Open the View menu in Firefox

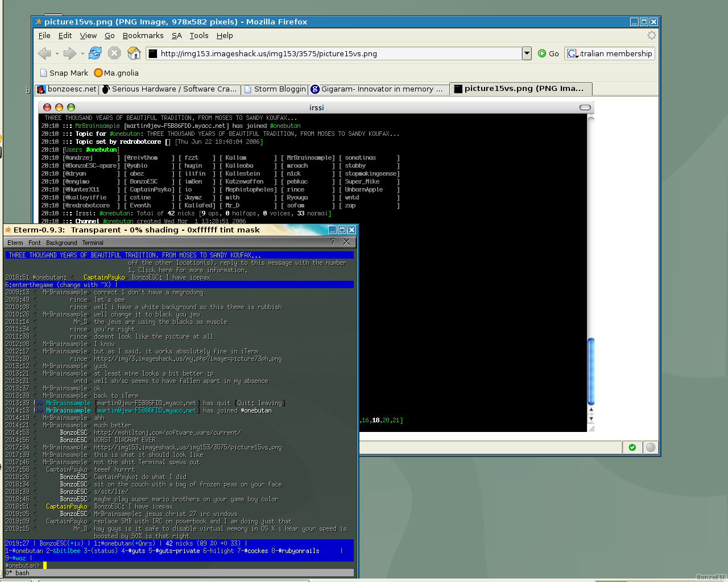(x=88, y=35)
